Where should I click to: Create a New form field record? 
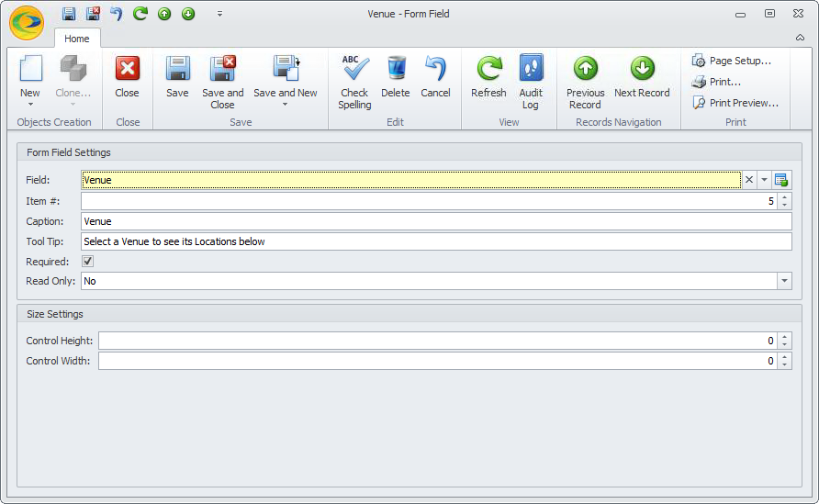point(30,76)
